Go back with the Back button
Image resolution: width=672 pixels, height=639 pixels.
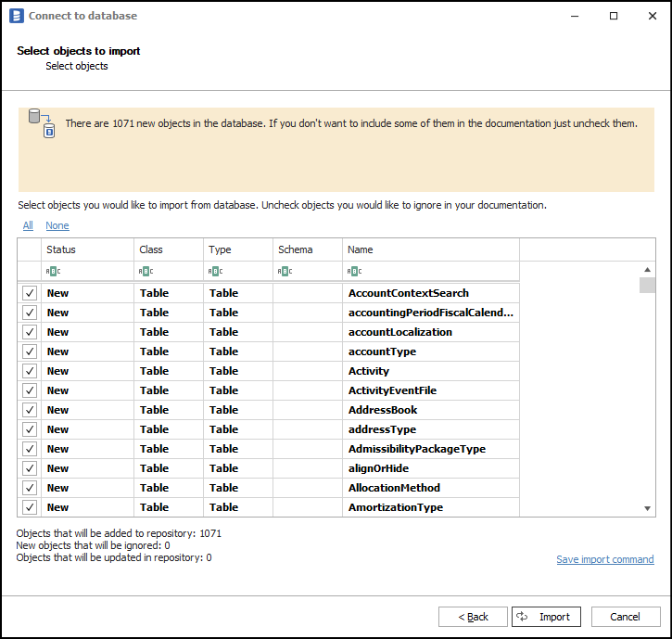(473, 617)
